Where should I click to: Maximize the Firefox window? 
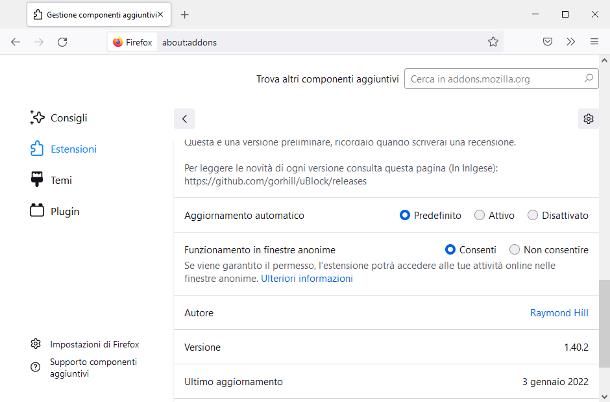coord(565,14)
